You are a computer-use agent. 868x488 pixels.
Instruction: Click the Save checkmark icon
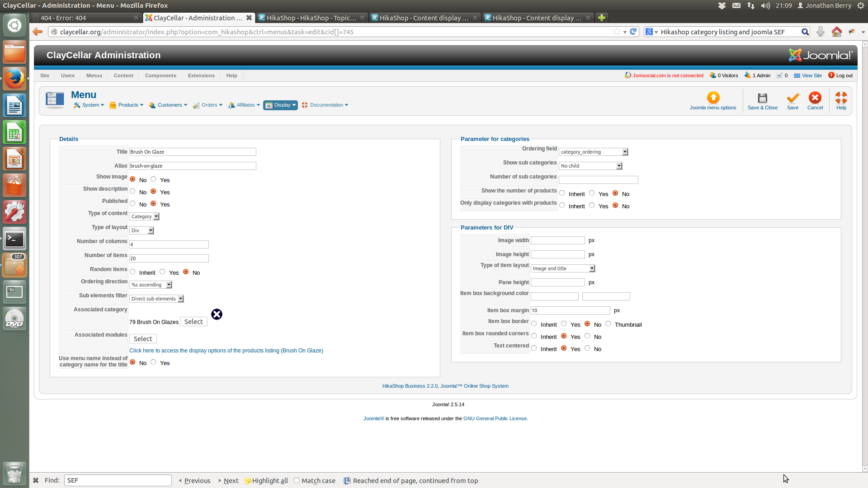tap(793, 98)
